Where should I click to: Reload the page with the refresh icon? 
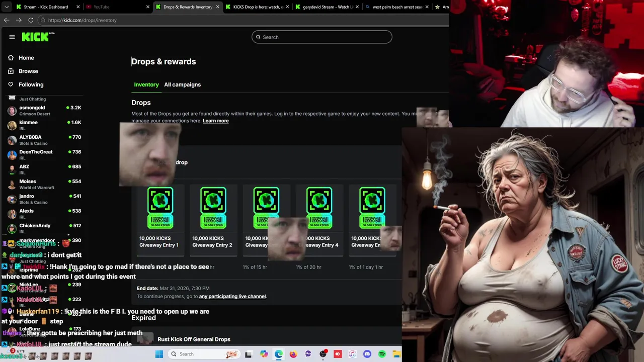31,20
